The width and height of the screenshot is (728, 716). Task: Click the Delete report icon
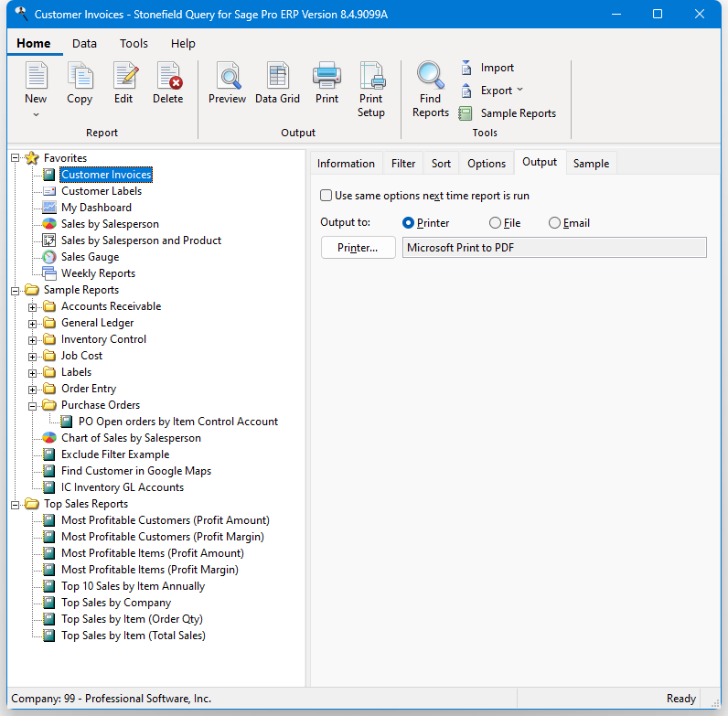pos(169,76)
